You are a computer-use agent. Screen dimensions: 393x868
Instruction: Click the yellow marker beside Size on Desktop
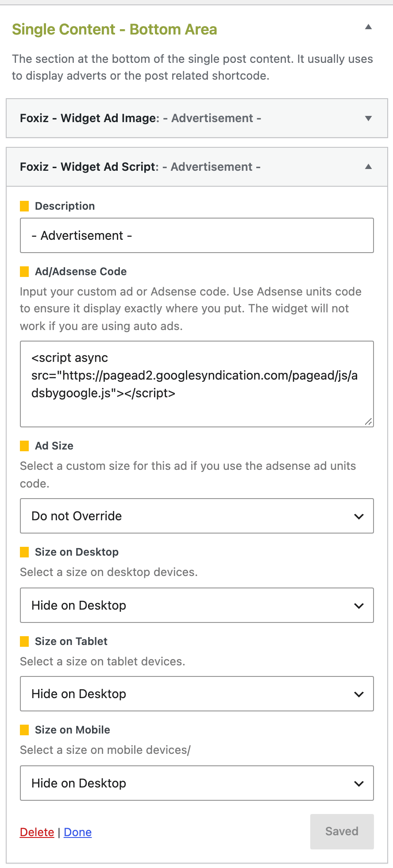click(x=25, y=552)
